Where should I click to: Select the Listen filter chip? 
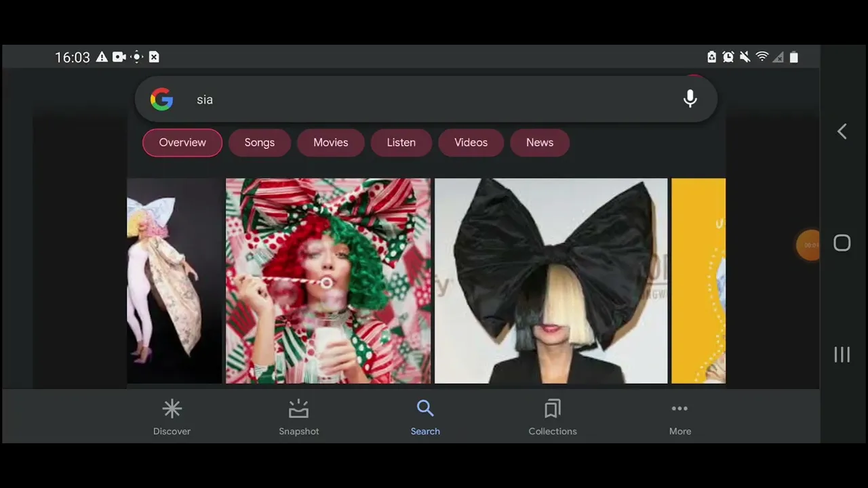click(401, 142)
